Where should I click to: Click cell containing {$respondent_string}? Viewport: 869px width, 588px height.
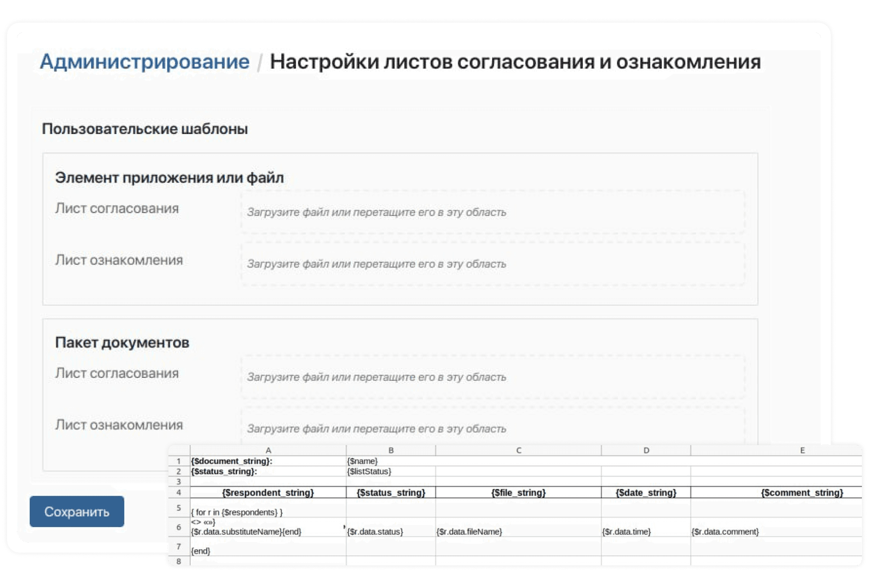click(x=268, y=492)
